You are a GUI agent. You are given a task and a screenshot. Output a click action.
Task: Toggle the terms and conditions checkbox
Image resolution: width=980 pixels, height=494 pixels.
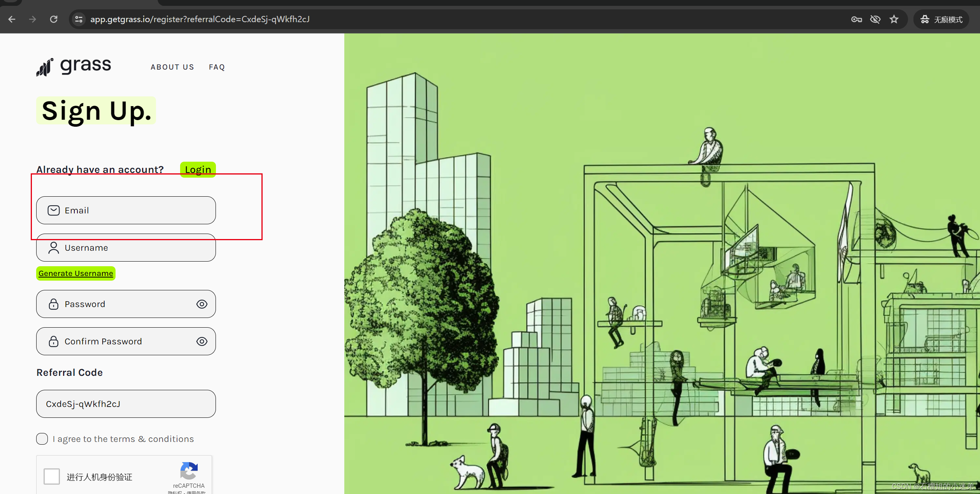pos(42,439)
